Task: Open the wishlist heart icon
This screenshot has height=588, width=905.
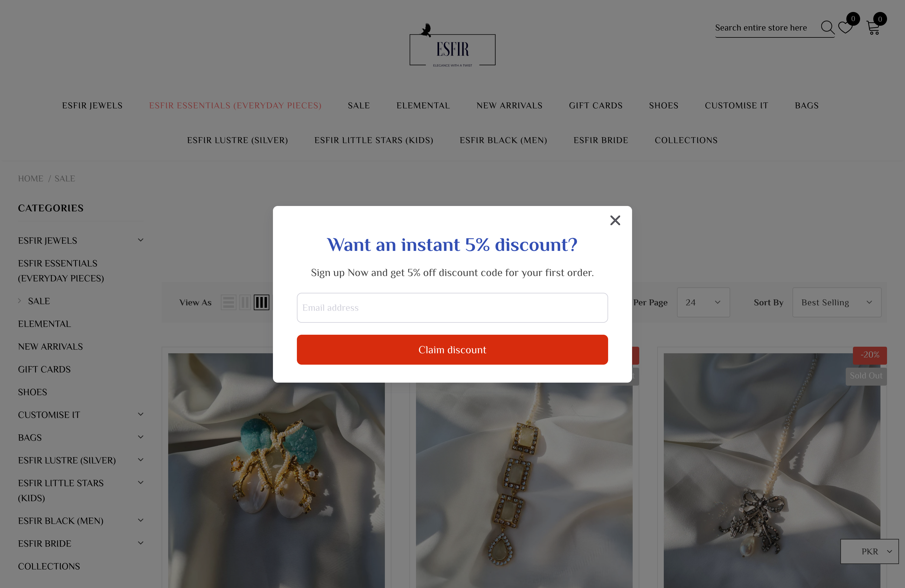Action: (845, 28)
